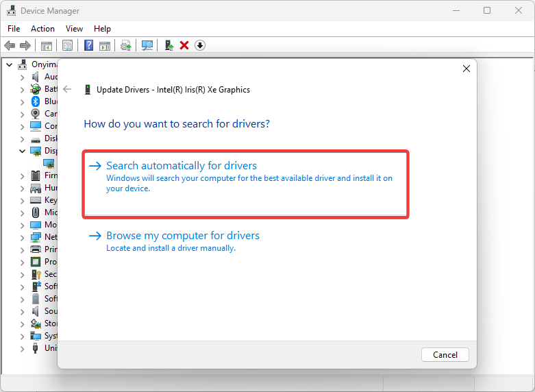Screen dimensions: 535x392
Task: Click the red X Uninstall device icon
Action: pyautogui.click(x=184, y=45)
